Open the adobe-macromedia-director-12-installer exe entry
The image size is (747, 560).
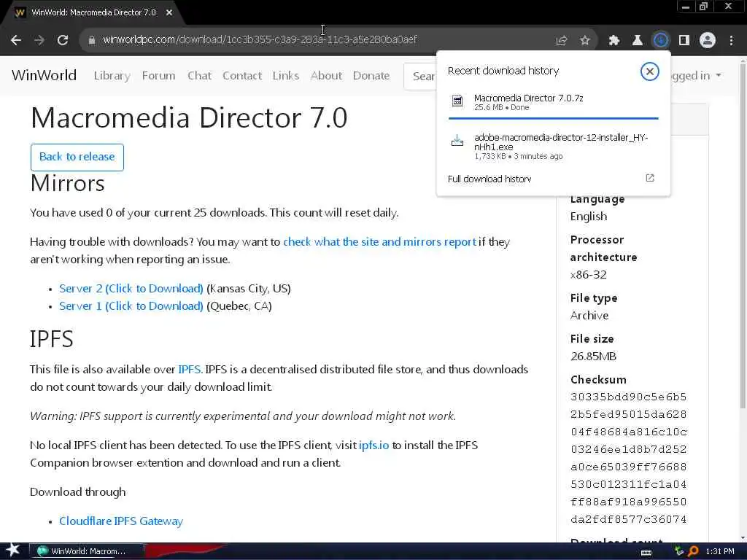pyautogui.click(x=553, y=146)
